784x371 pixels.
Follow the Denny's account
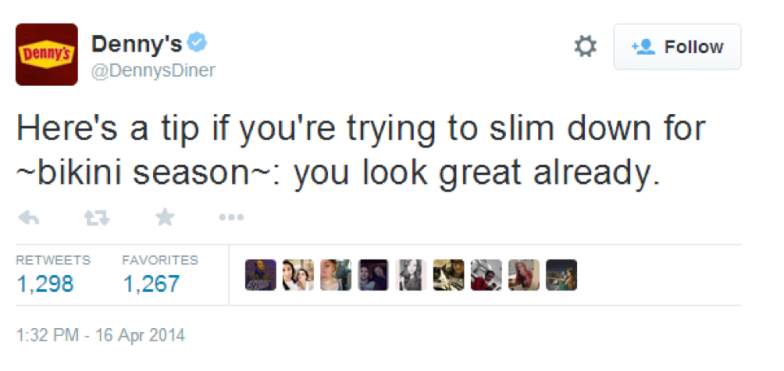click(x=677, y=46)
